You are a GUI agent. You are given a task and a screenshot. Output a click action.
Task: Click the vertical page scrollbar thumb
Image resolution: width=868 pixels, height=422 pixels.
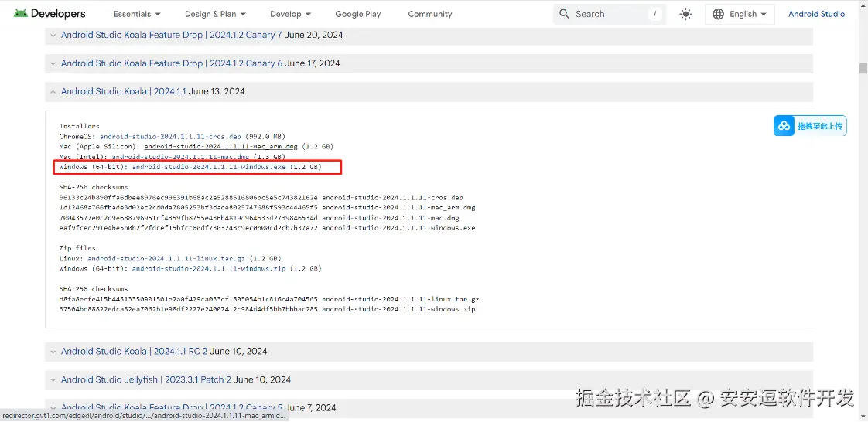click(x=863, y=69)
